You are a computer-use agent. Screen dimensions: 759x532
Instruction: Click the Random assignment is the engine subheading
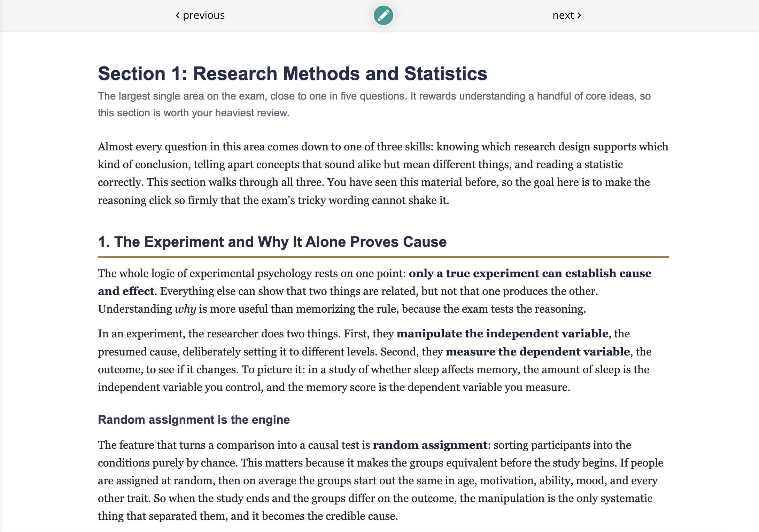(x=194, y=420)
